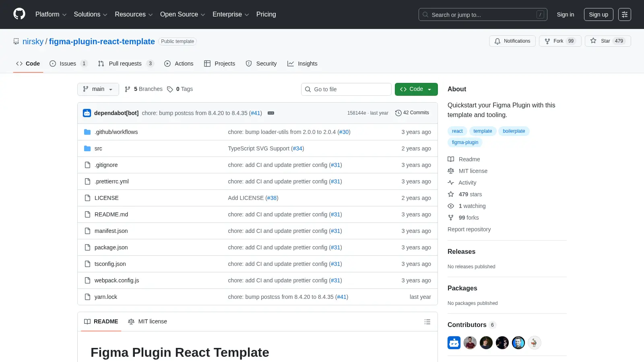Open the yarn.lock file
This screenshot has width=644, height=362.
[x=106, y=297]
